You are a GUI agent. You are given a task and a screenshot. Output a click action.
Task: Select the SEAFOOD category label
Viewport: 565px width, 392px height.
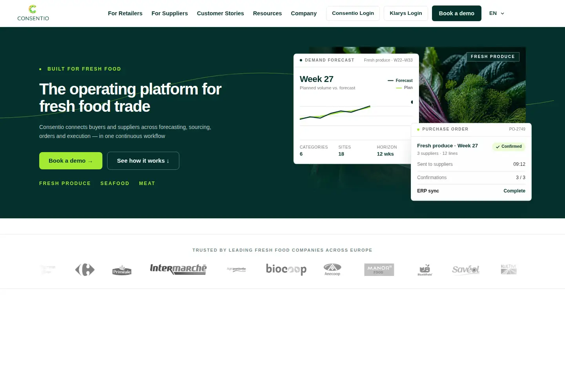tap(115, 183)
